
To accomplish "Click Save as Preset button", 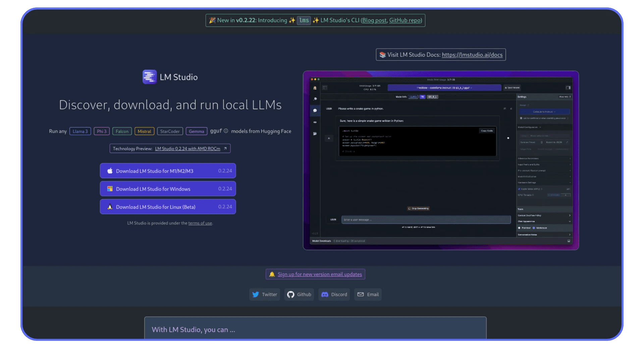I will coord(531,142).
